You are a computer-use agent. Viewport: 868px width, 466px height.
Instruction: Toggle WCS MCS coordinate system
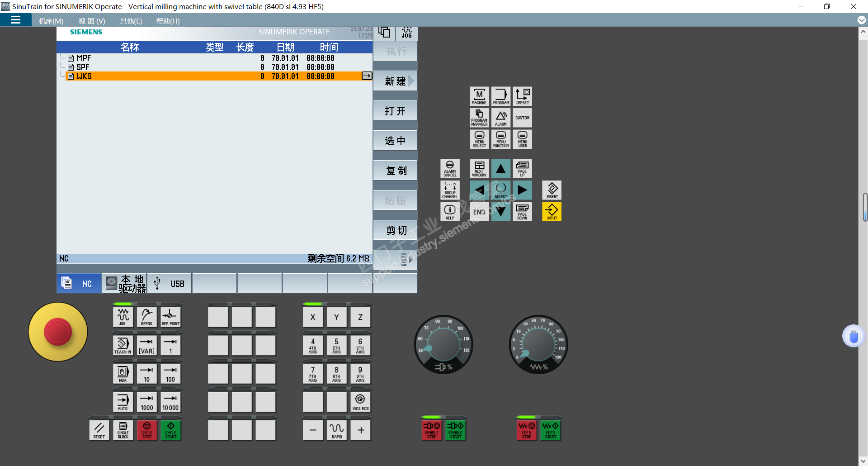(360, 402)
